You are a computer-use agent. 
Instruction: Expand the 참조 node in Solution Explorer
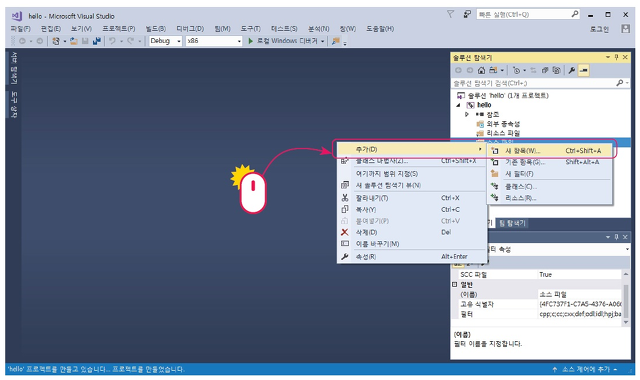(x=467, y=114)
